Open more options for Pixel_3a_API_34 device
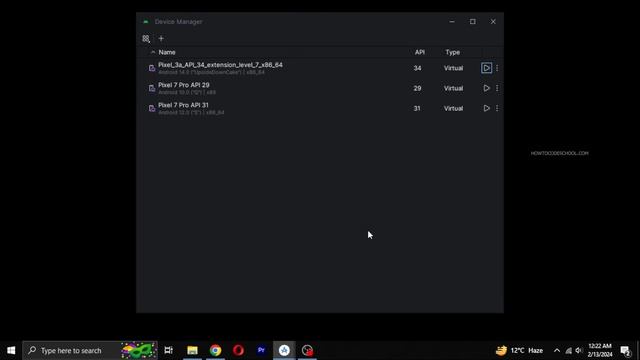640x360 pixels. point(497,68)
